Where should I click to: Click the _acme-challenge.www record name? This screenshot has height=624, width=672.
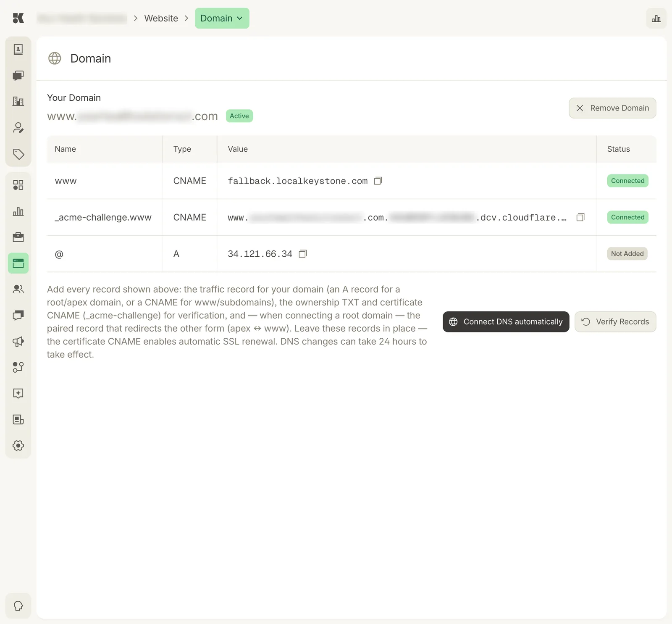click(103, 217)
